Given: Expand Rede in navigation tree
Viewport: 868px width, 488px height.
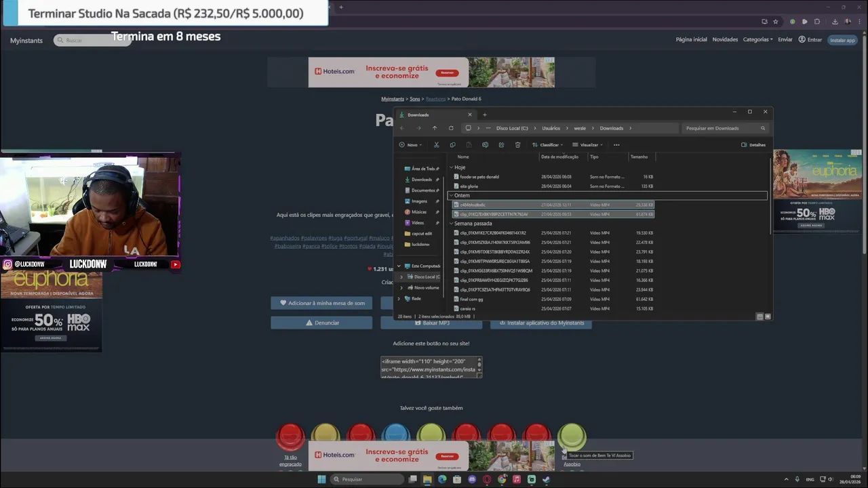Looking at the screenshot, I should pos(399,298).
